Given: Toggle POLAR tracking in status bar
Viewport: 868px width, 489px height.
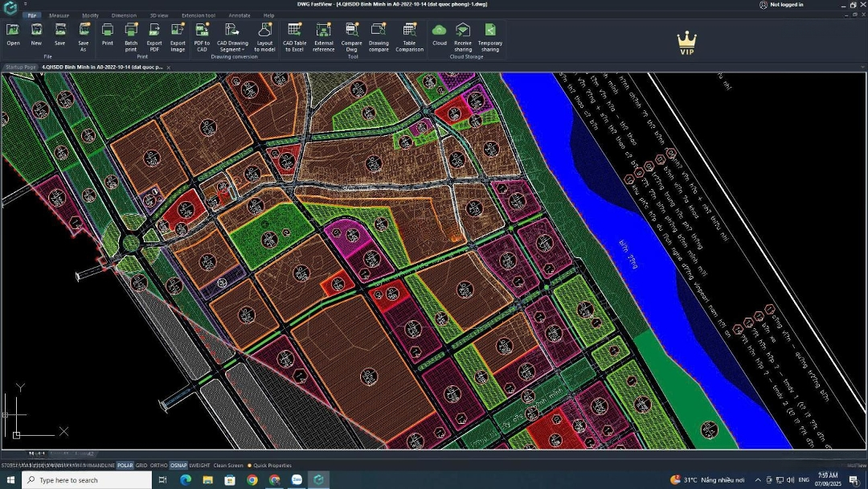Looking at the screenshot, I should [x=125, y=466].
